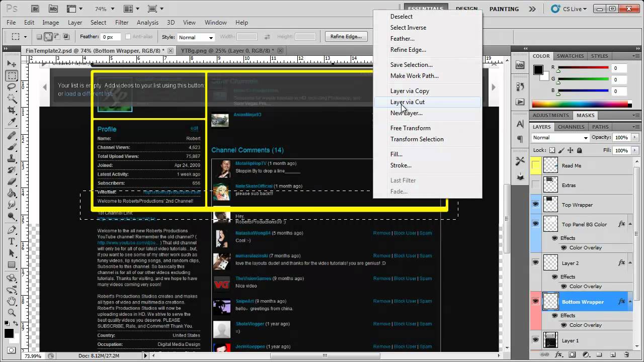Viewport: 644px width, 362px height.
Task: Select the Quick Selection tool
Action: point(12,98)
